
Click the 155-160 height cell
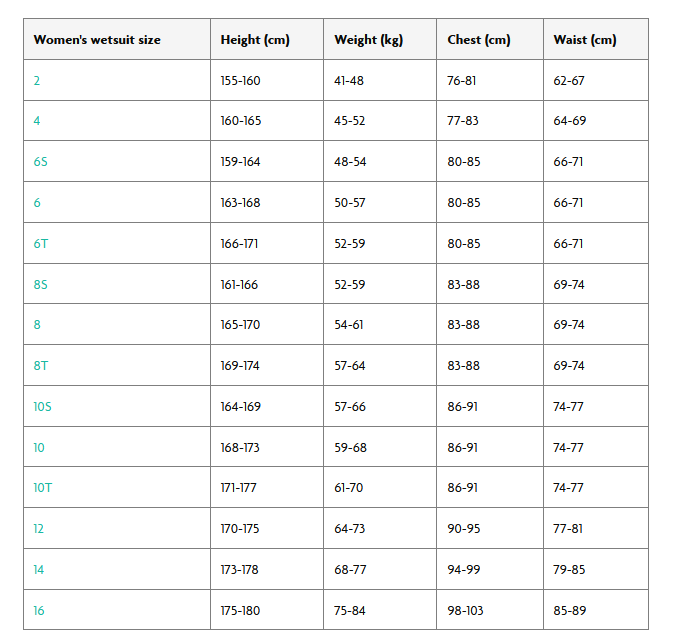(x=240, y=80)
